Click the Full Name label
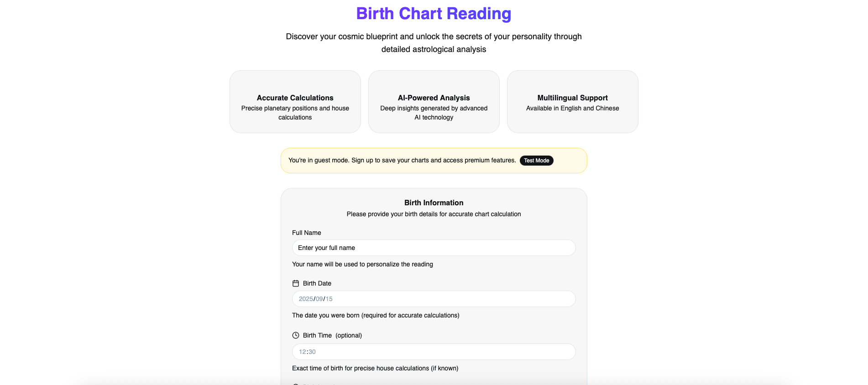The height and width of the screenshot is (385, 868). pos(306,233)
